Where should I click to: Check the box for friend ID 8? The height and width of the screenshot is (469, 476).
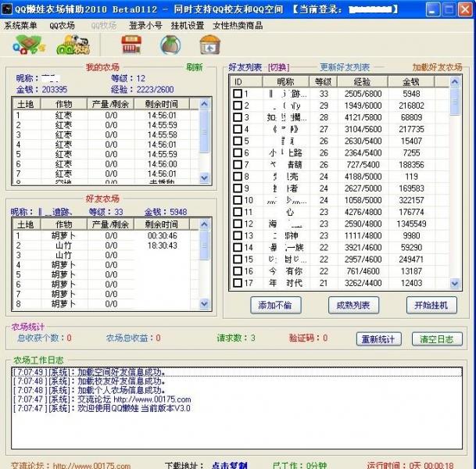pos(238,177)
